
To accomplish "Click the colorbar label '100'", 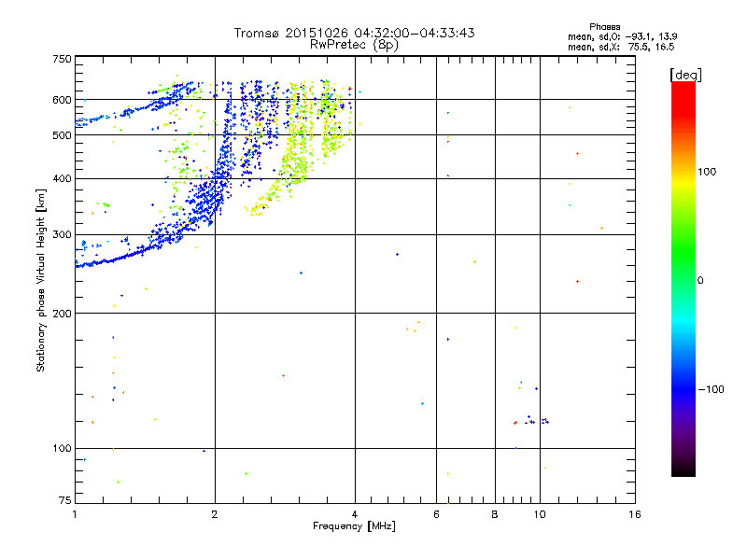I will [707, 172].
